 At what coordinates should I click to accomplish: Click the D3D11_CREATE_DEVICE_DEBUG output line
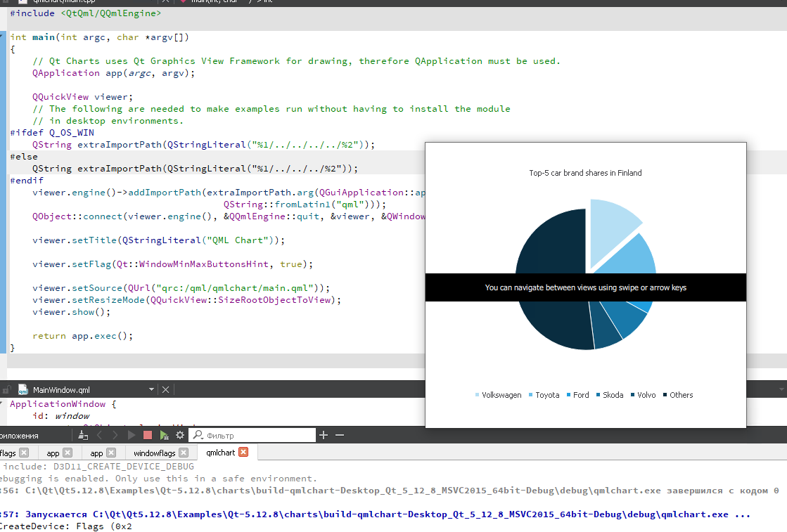98,467
